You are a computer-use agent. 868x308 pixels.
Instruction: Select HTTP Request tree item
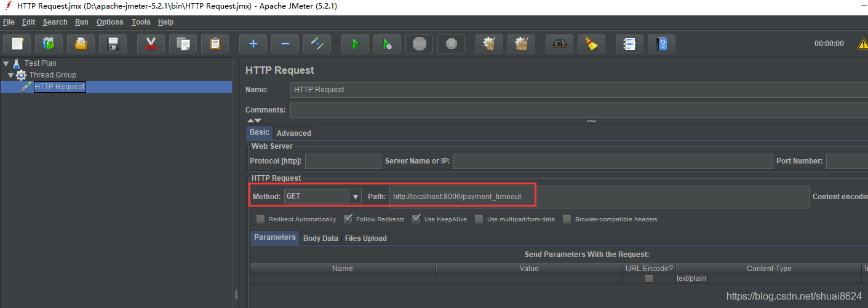(60, 87)
